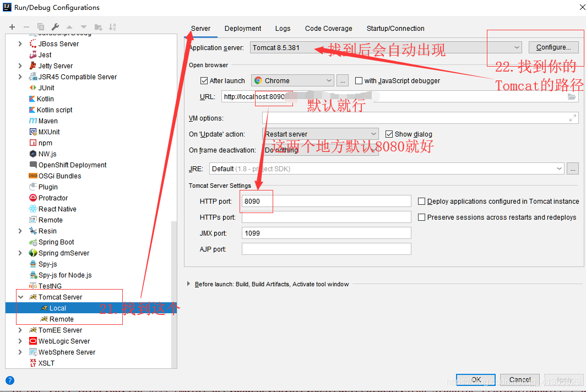Expand TomEE Server tree node

click(20, 330)
